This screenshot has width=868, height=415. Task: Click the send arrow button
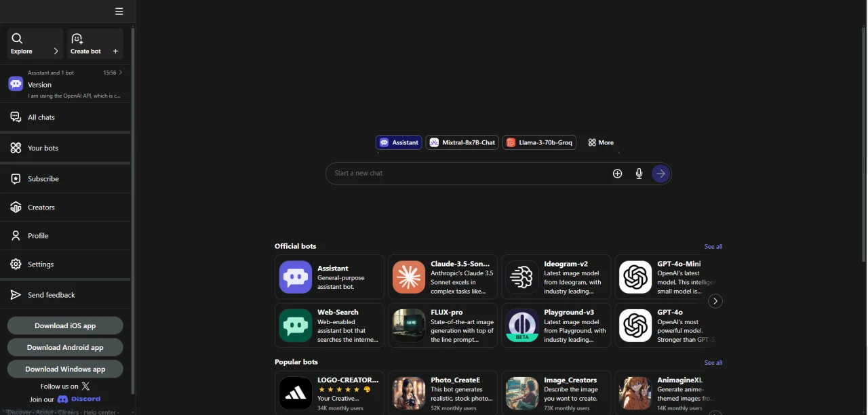660,174
